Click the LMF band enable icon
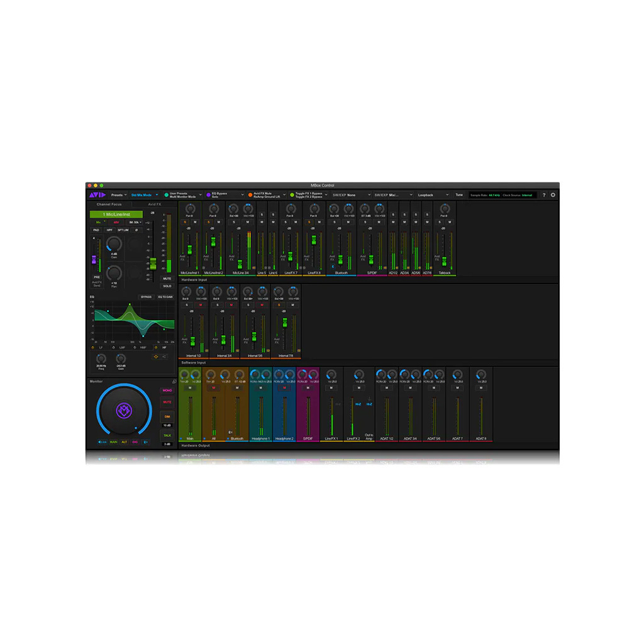The width and height of the screenshot is (644, 644). pyautogui.click(x=113, y=347)
